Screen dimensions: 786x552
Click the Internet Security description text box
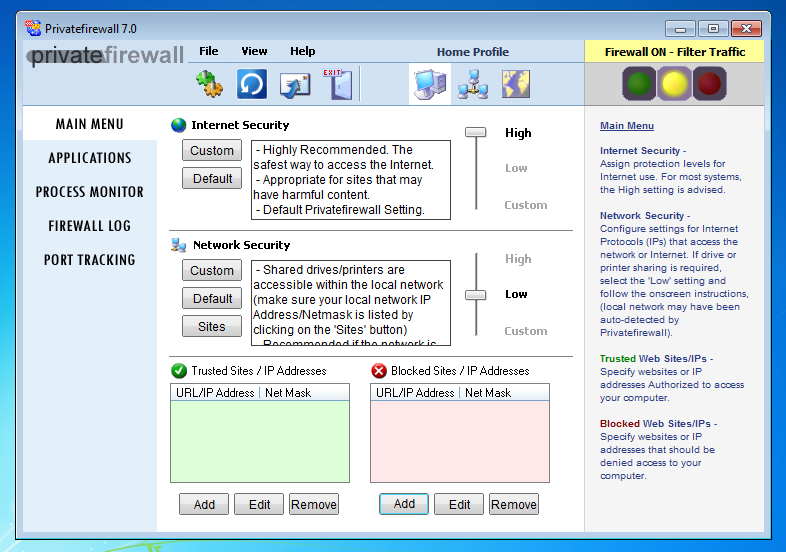(351, 180)
